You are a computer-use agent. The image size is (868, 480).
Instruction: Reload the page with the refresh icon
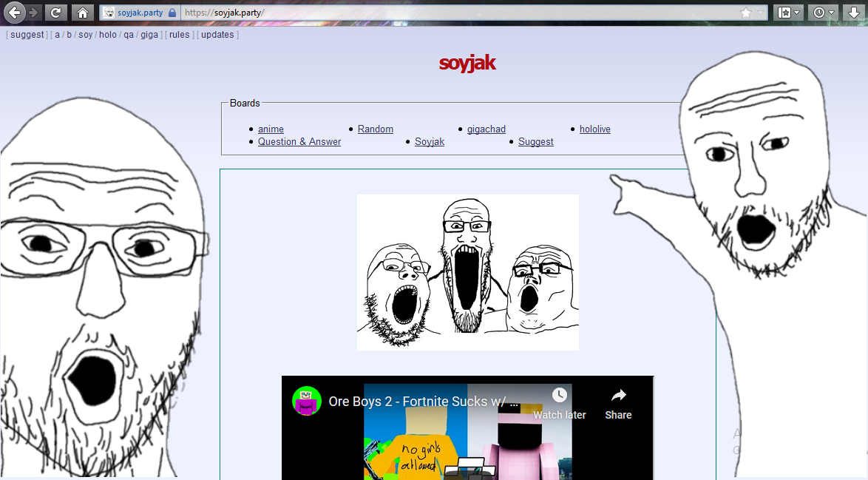pos(55,13)
